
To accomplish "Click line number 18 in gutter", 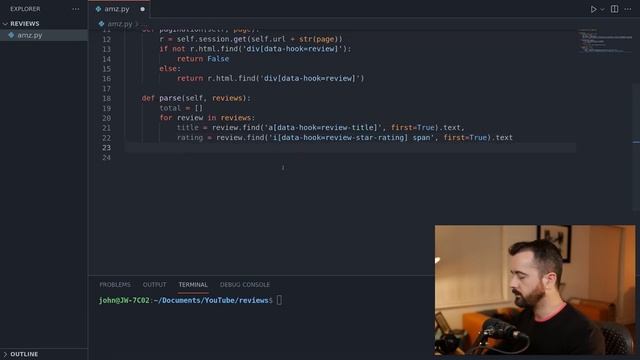I will (106, 98).
